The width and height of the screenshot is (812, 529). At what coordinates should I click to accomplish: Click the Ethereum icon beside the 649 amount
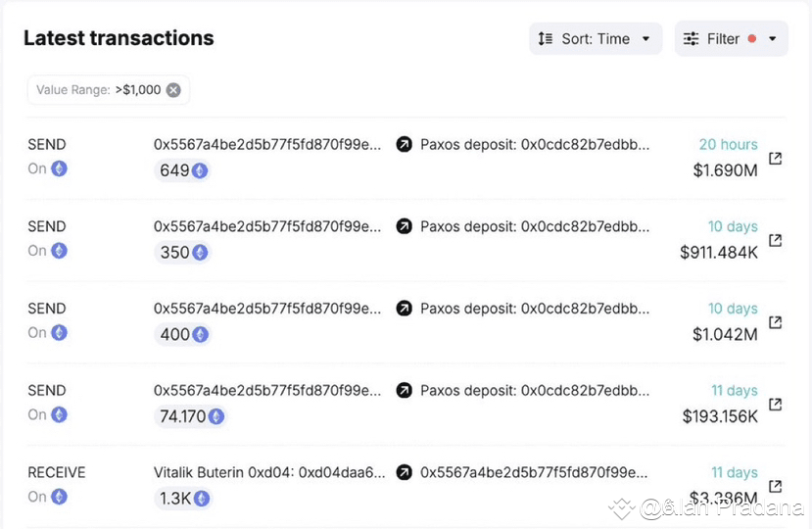click(200, 170)
